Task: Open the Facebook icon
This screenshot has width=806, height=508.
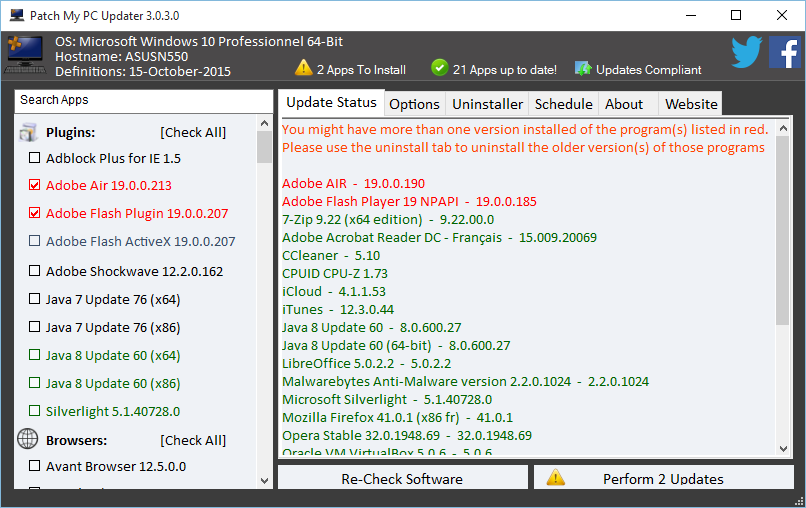Action: (784, 52)
